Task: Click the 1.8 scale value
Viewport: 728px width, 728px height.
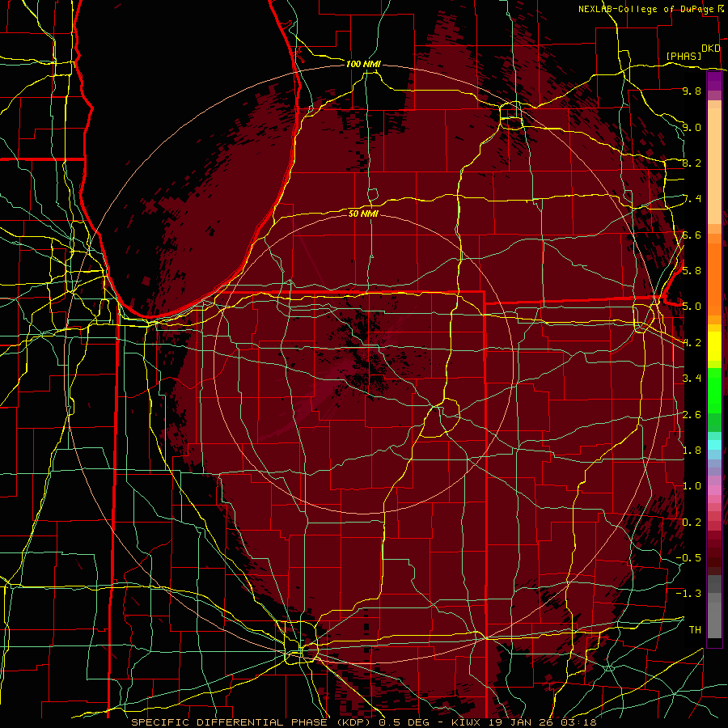Action: point(692,451)
